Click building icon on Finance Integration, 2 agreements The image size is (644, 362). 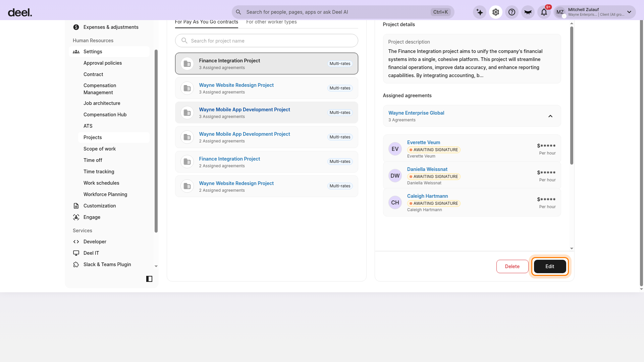point(187,162)
